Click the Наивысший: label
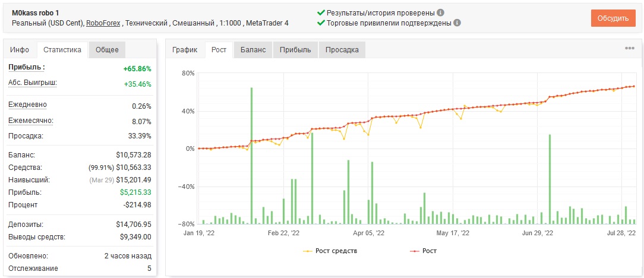Viewport: 644px width, 278px height. point(29,180)
